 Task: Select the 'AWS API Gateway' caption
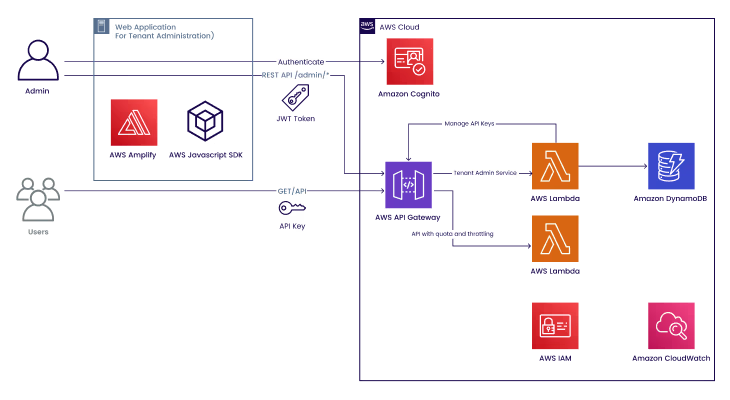tap(407, 217)
